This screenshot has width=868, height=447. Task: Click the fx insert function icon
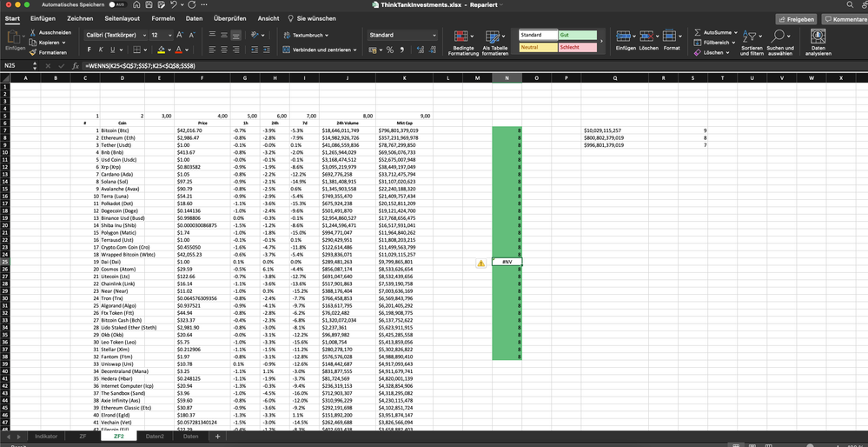click(x=76, y=65)
